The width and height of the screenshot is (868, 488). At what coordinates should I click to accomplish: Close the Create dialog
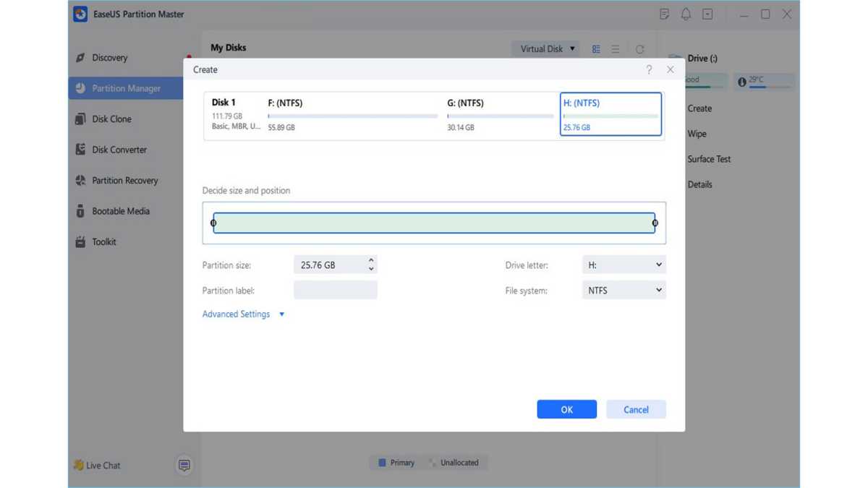(x=671, y=69)
